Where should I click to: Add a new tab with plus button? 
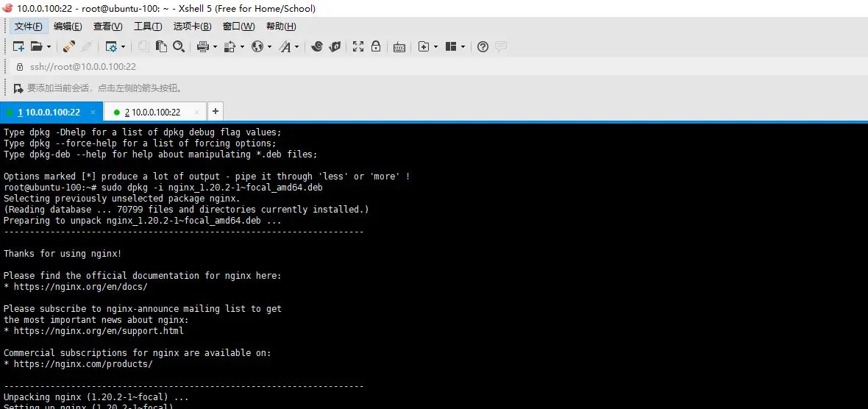coord(216,111)
